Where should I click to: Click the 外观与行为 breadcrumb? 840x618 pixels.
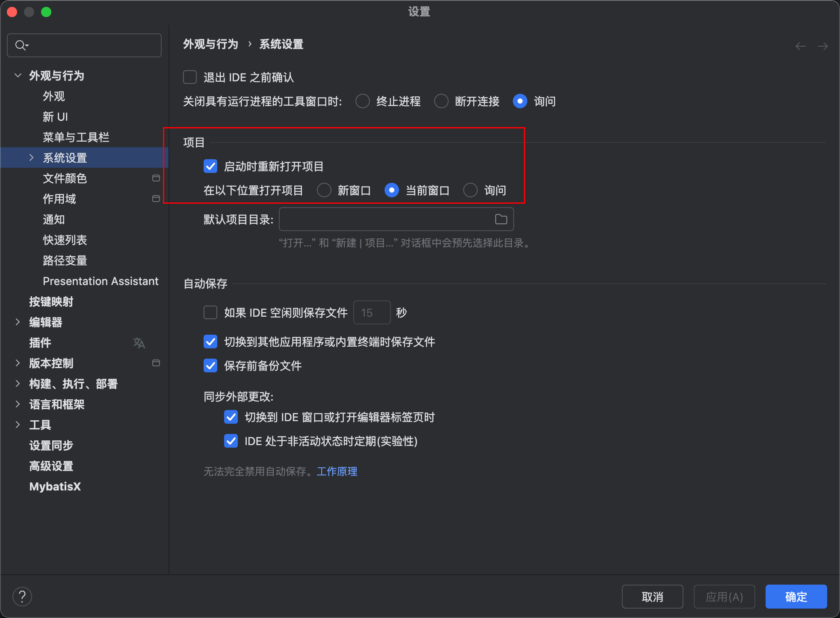pyautogui.click(x=210, y=44)
